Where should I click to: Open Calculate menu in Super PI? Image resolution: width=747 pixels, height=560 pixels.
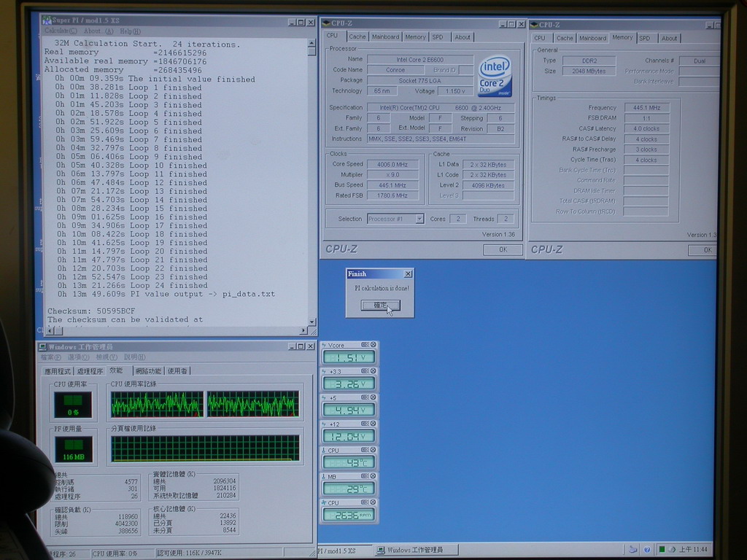[x=61, y=31]
